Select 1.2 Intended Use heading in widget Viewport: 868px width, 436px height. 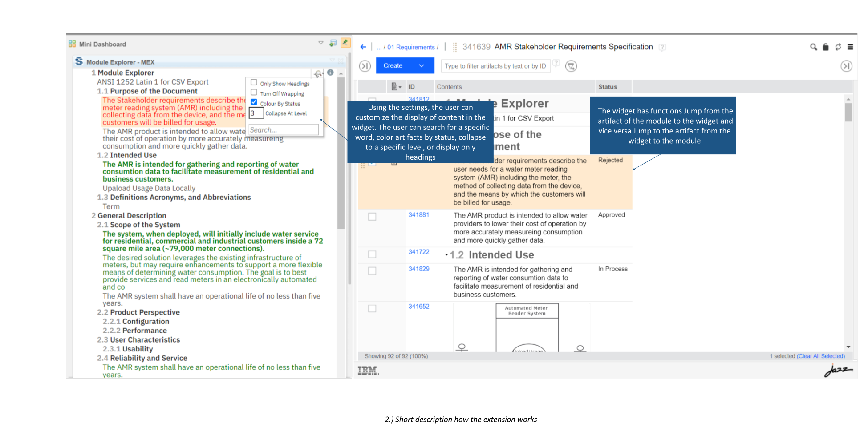point(127,155)
